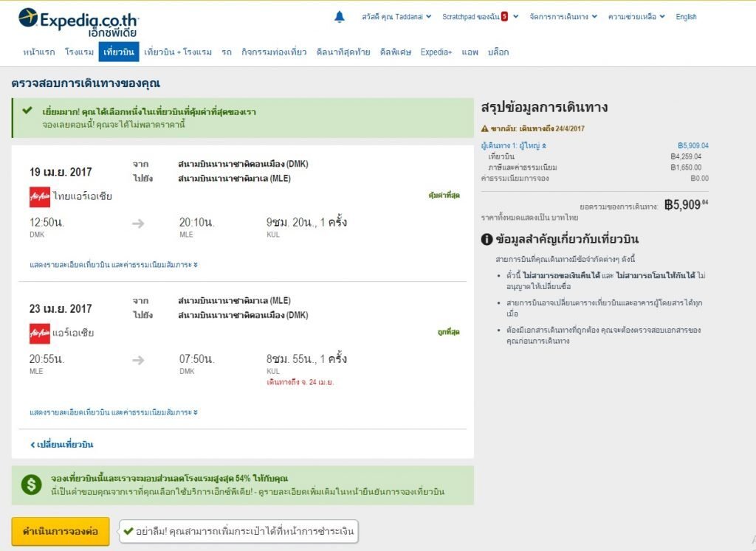756x551 pixels.
Task: Open the account dropdown for Taddanai
Action: 396,16
